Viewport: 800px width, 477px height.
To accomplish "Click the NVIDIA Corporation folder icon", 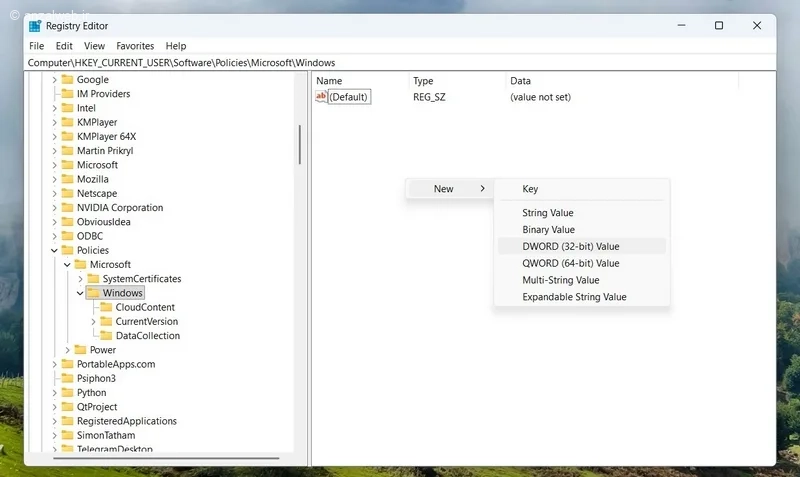I will (67, 208).
